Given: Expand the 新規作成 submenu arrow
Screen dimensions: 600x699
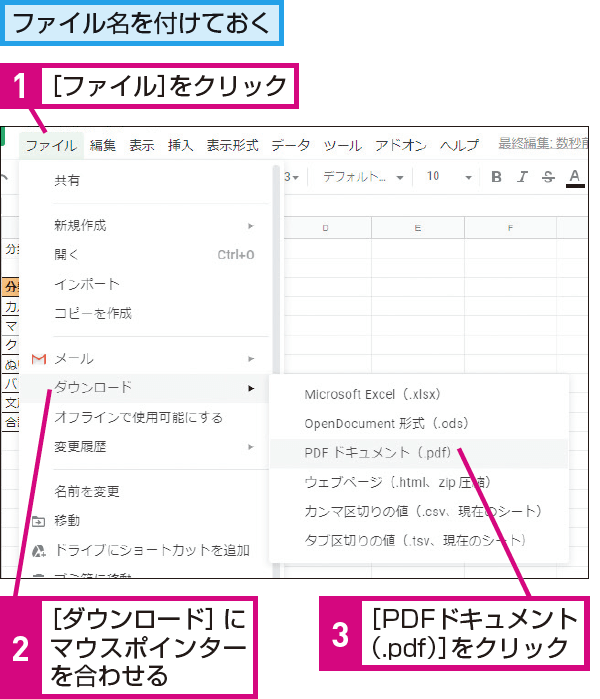Looking at the screenshot, I should point(251,225).
